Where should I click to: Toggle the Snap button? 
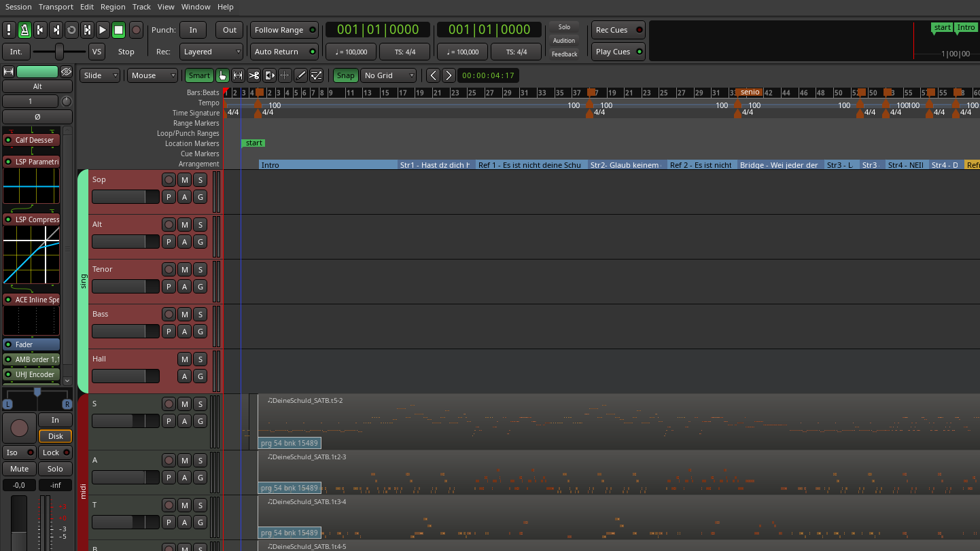pos(345,75)
